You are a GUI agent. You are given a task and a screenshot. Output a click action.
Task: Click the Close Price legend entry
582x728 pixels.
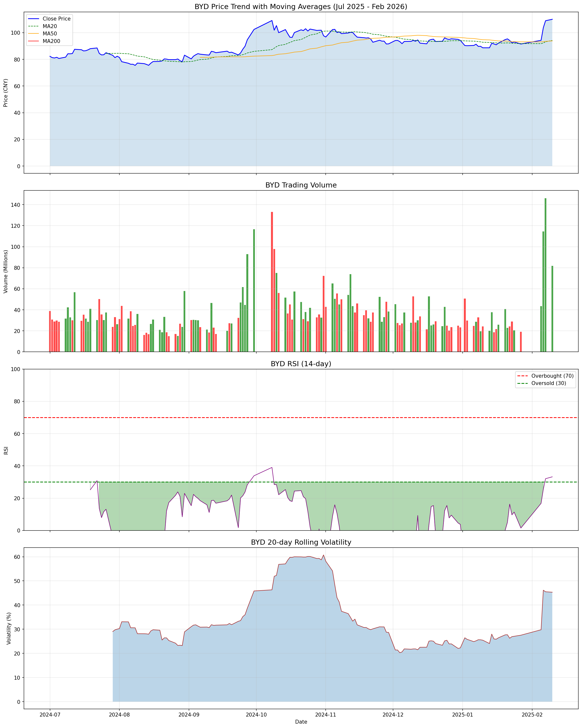pyautogui.click(x=56, y=19)
